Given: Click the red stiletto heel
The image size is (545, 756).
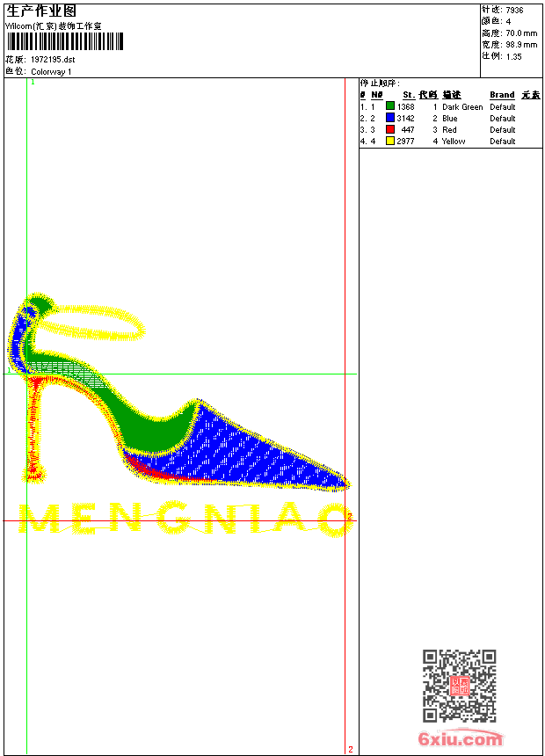Looking at the screenshot, I should 33,426.
